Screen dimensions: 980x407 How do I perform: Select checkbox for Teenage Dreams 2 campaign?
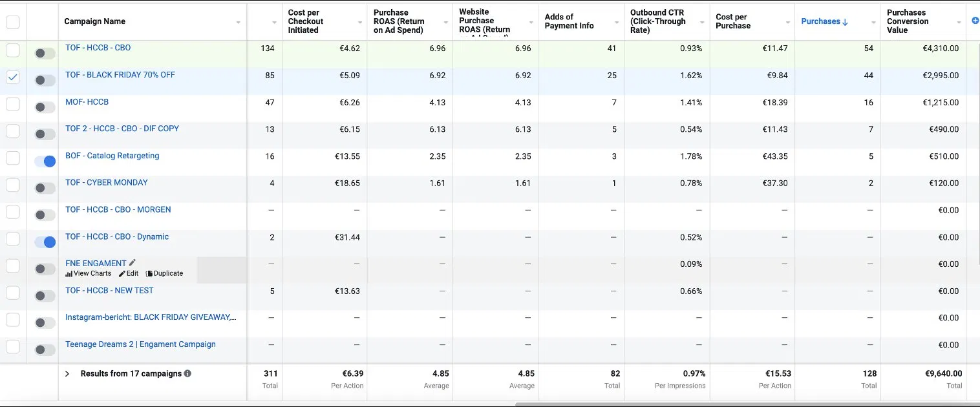[13, 346]
